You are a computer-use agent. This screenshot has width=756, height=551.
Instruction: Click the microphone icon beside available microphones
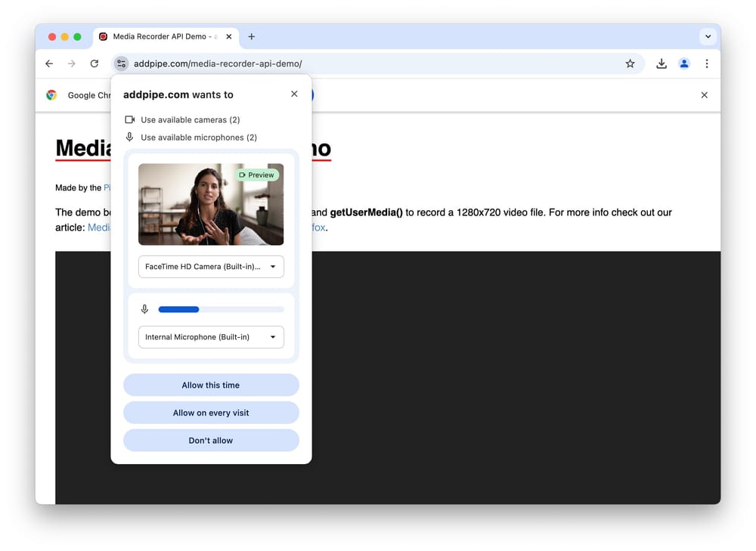point(129,137)
